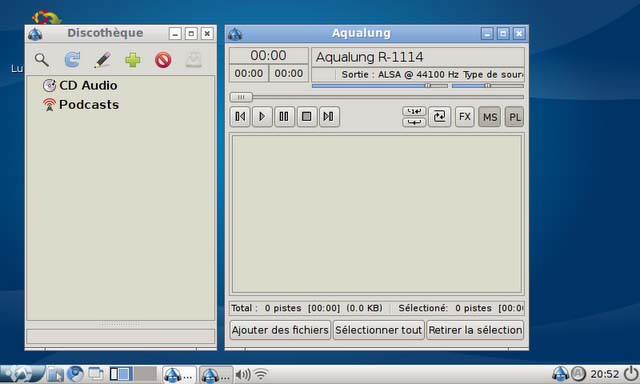Viewport: 640px width, 384px height.
Task: Select Podcasts in the library tree
Action: [x=81, y=104]
